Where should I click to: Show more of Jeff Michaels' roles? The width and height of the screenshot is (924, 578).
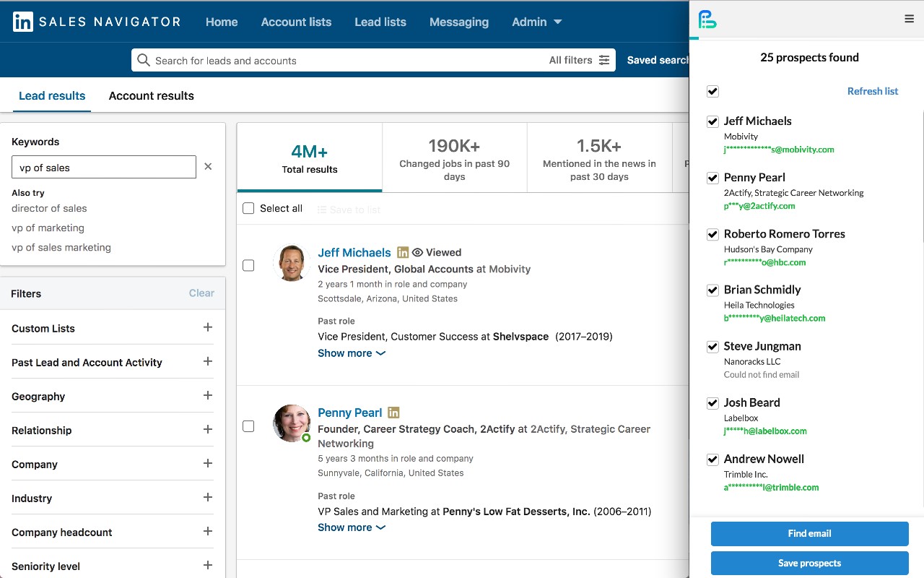pyautogui.click(x=352, y=353)
